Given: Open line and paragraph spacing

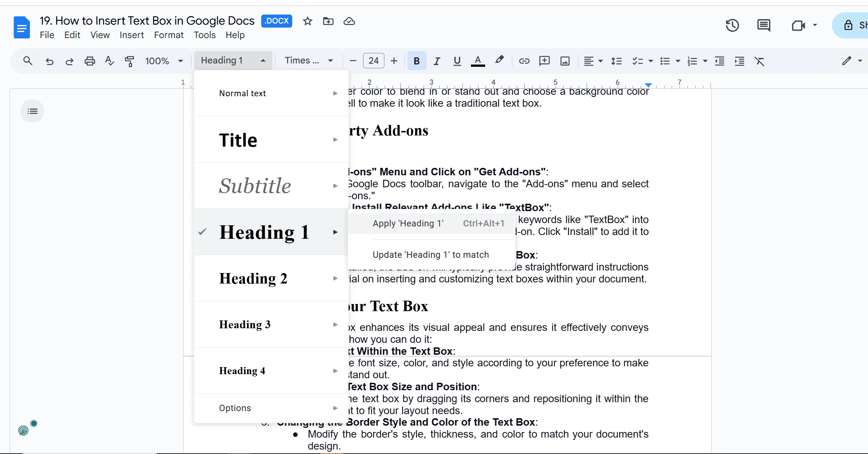Looking at the screenshot, I should [x=616, y=61].
